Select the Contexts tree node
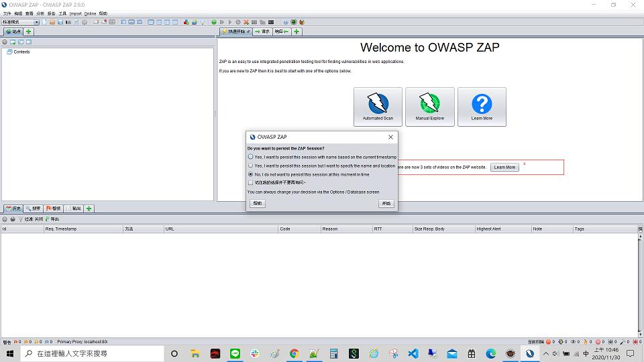The image size is (644, 362). coord(19,52)
